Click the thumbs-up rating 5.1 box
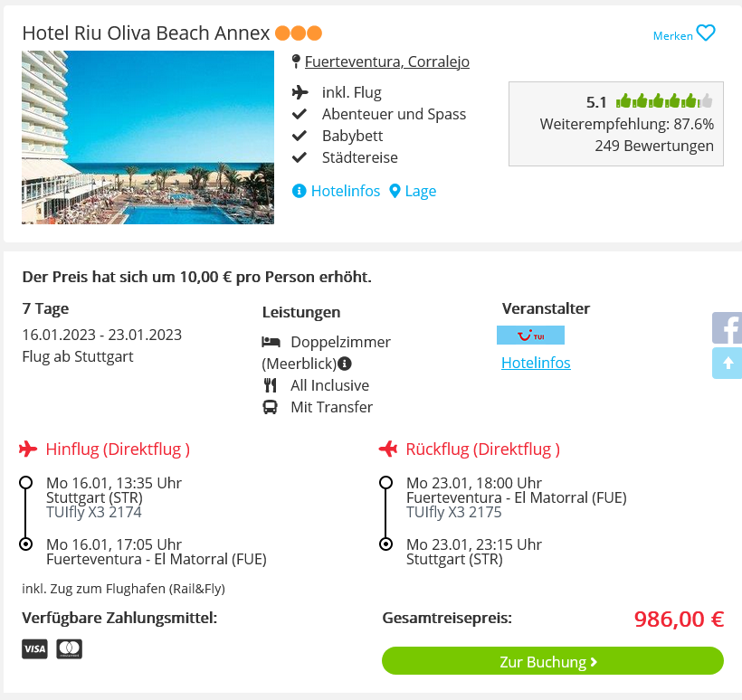 616,124
